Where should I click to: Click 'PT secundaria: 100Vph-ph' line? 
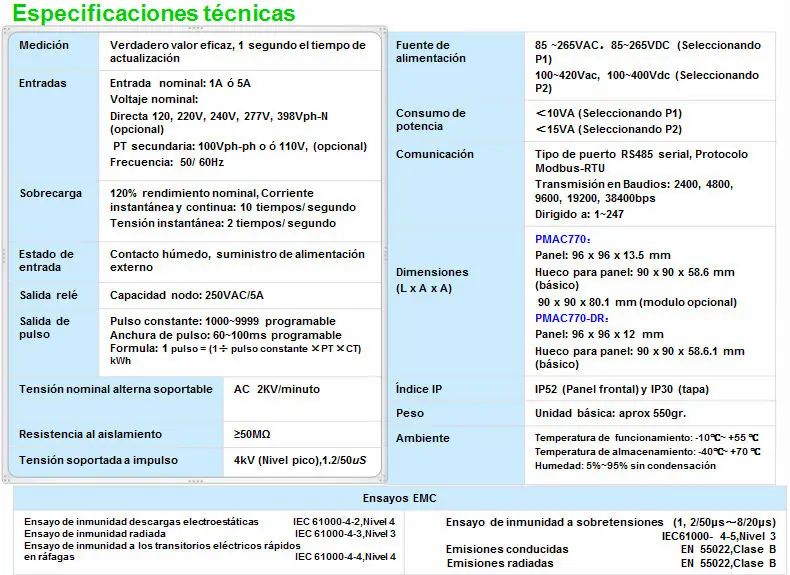coord(240,146)
